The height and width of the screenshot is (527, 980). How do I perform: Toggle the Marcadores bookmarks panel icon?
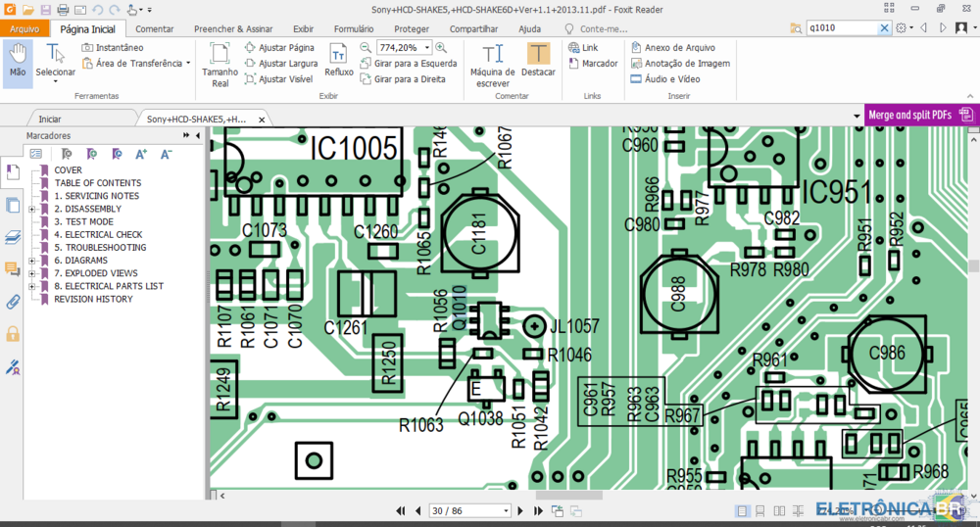[13, 171]
